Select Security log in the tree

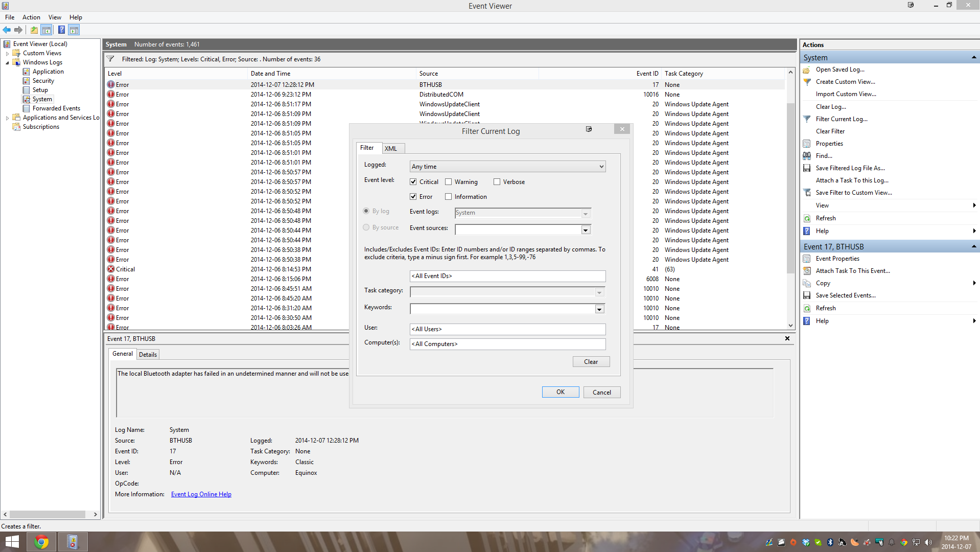click(x=43, y=81)
